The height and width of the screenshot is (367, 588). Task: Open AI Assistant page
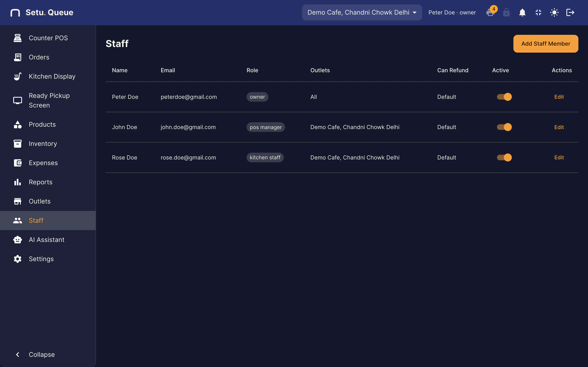coord(48,239)
